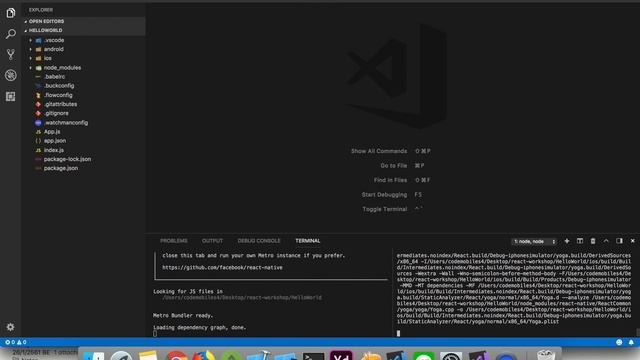Viewport: 640px width, 360px height.
Task: Expand the ios folder
Action: (47, 58)
